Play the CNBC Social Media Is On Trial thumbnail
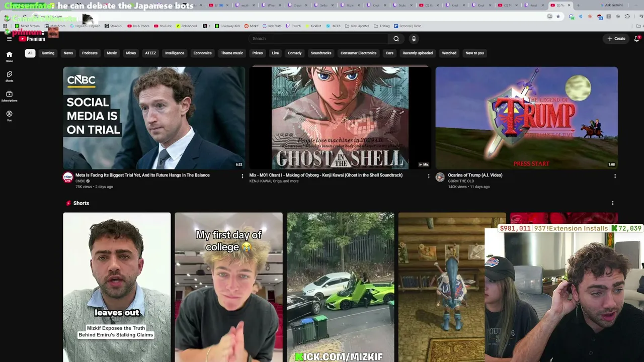Screen dimensions: 644x362 pyautogui.click(x=154, y=118)
